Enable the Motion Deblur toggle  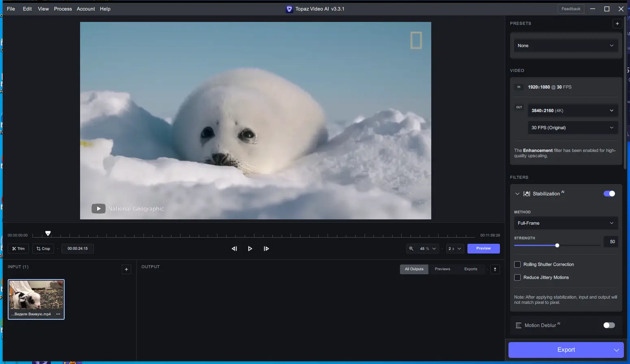pos(609,325)
